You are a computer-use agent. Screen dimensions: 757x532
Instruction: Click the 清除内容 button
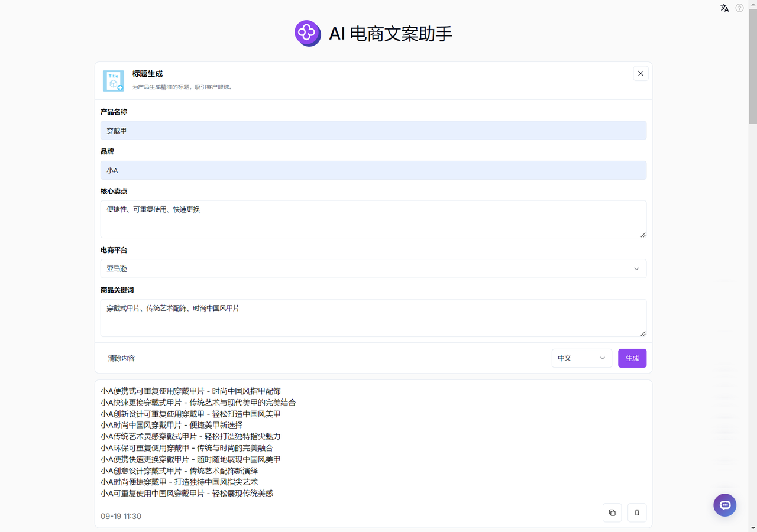coord(121,358)
